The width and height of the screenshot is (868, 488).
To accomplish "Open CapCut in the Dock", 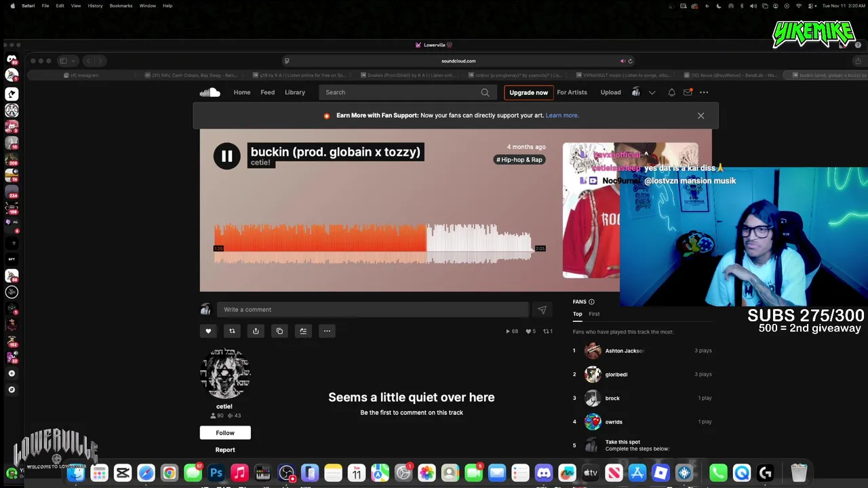I will (123, 473).
